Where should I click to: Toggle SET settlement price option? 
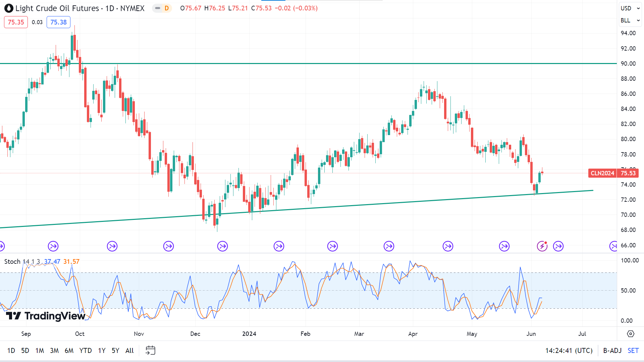tap(633, 351)
